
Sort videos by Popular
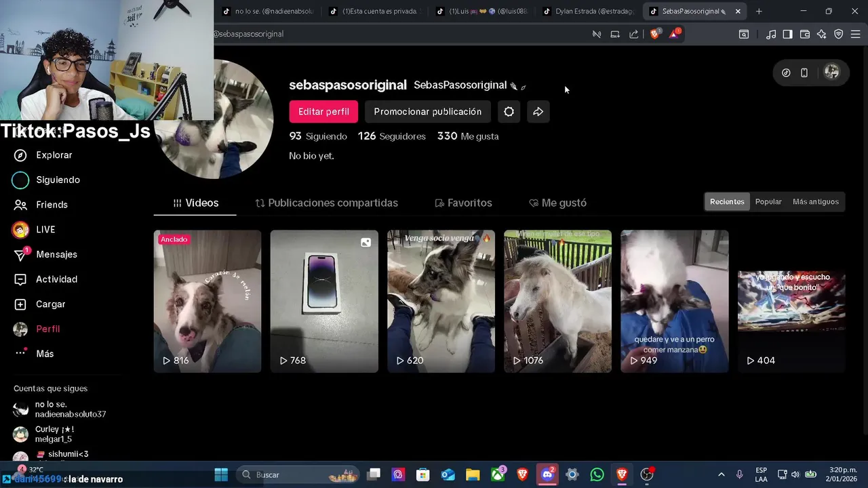768,201
